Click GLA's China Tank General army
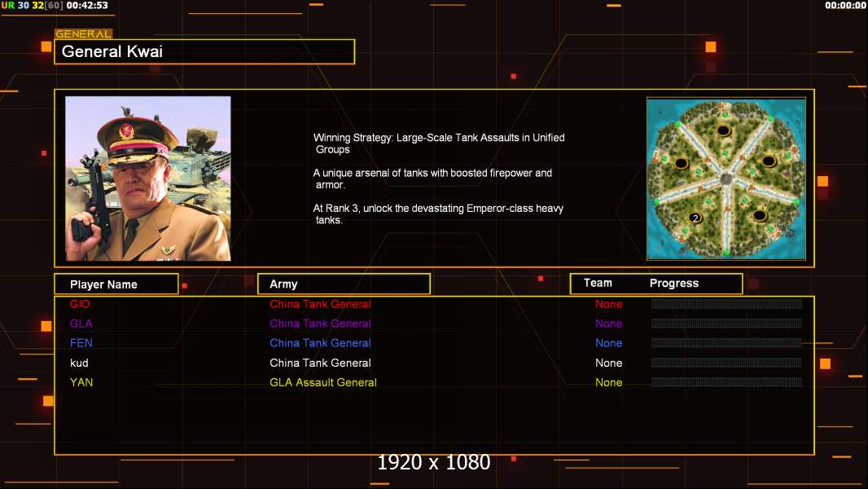Viewport: 868px width, 489px height. click(320, 324)
